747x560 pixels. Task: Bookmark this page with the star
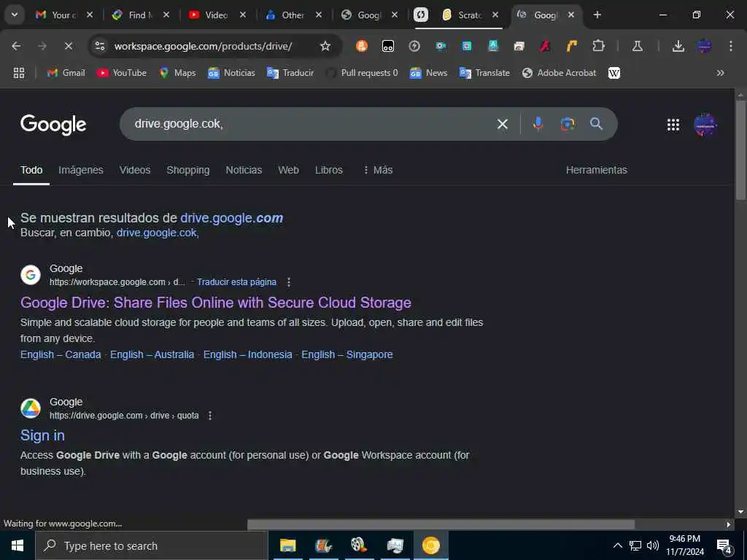click(x=325, y=46)
